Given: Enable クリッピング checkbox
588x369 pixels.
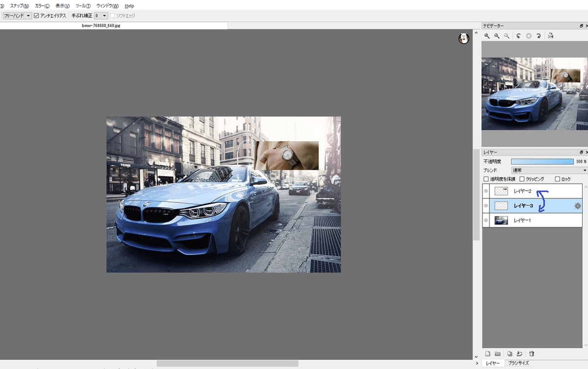Looking at the screenshot, I should [x=522, y=179].
